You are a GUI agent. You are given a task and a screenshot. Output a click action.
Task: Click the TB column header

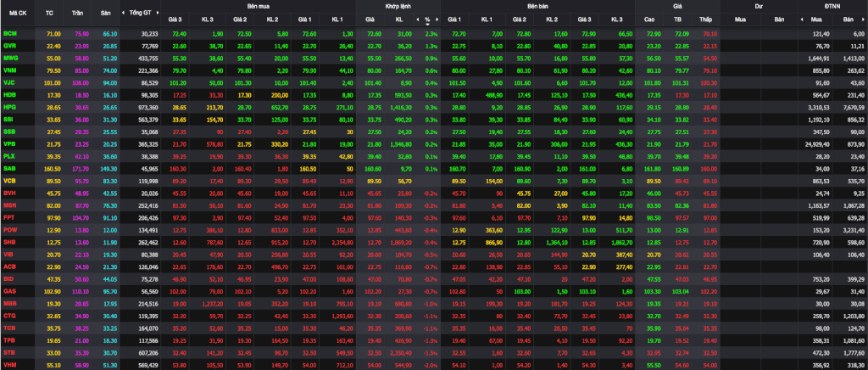(x=677, y=20)
